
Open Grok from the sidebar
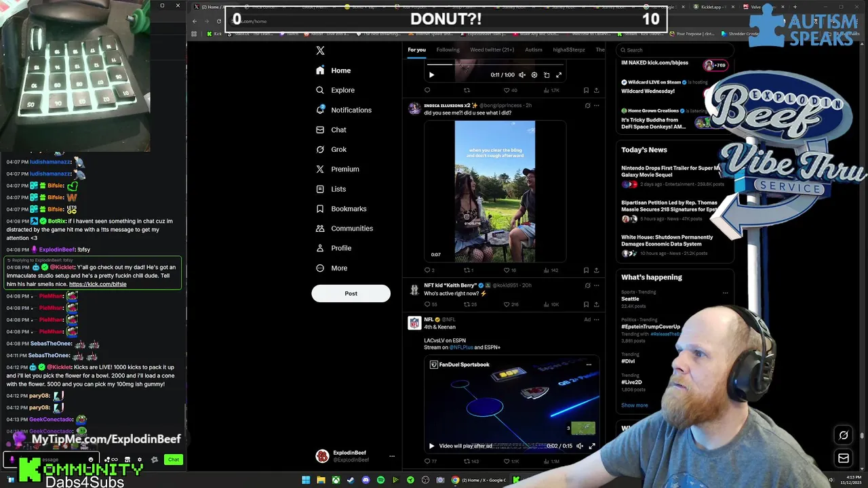[331, 149]
